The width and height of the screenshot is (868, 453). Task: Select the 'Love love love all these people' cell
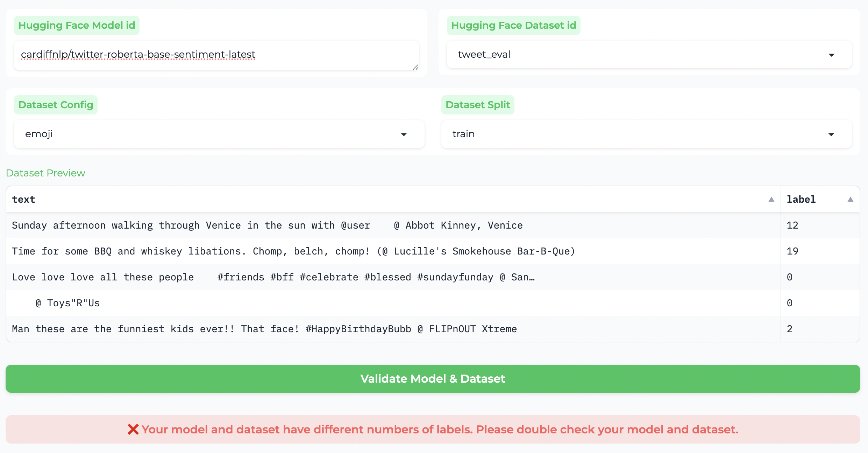tap(393, 277)
